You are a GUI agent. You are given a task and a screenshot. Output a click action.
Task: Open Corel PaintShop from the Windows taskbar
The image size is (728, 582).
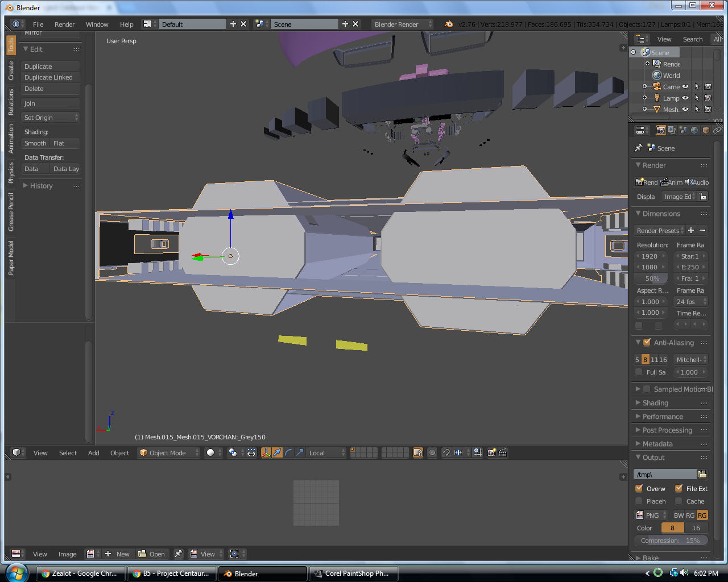353,573
